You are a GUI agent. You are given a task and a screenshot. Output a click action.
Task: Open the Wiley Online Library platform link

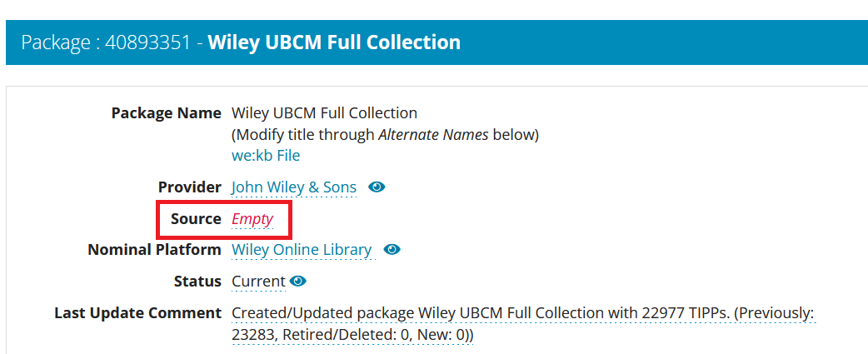coord(302,250)
